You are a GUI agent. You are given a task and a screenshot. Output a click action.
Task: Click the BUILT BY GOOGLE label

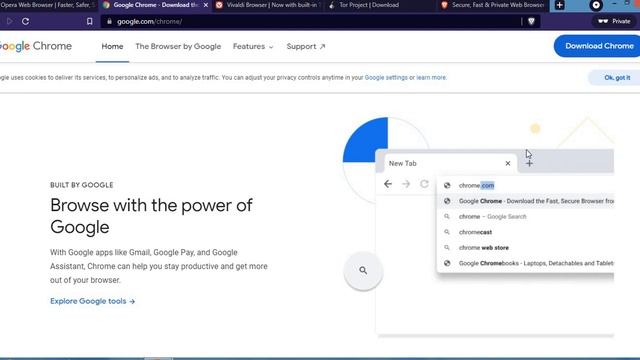(x=82, y=185)
